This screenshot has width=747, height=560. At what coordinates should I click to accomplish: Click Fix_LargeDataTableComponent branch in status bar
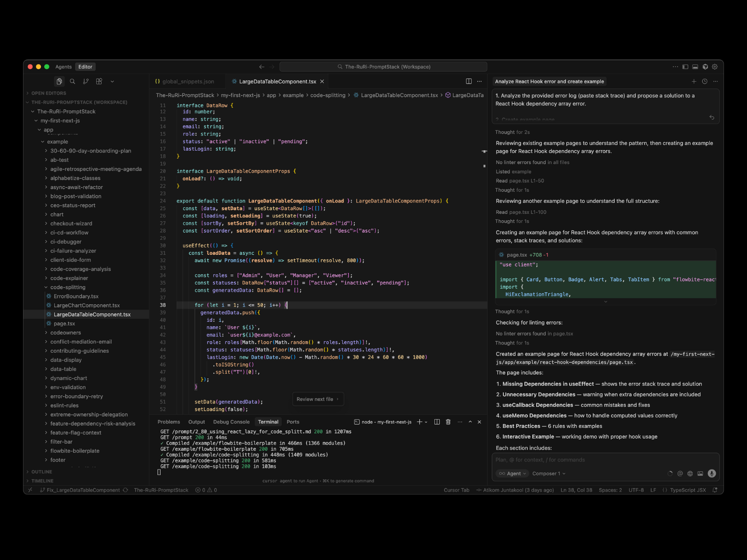pyautogui.click(x=80, y=490)
